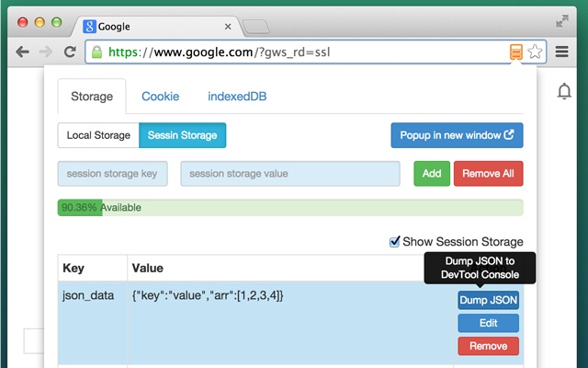The width and height of the screenshot is (588, 368).
Task: Toggle the Show Session Storage checkbox
Action: coord(395,242)
